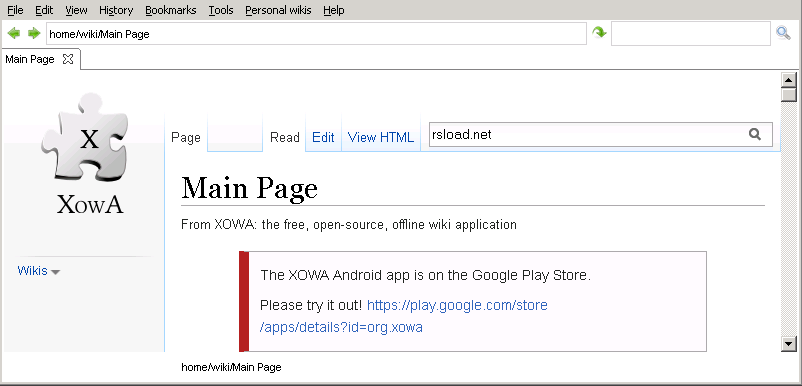Click the scrollbar up arrow
Viewport: 802px width, 386px height.
(789, 80)
